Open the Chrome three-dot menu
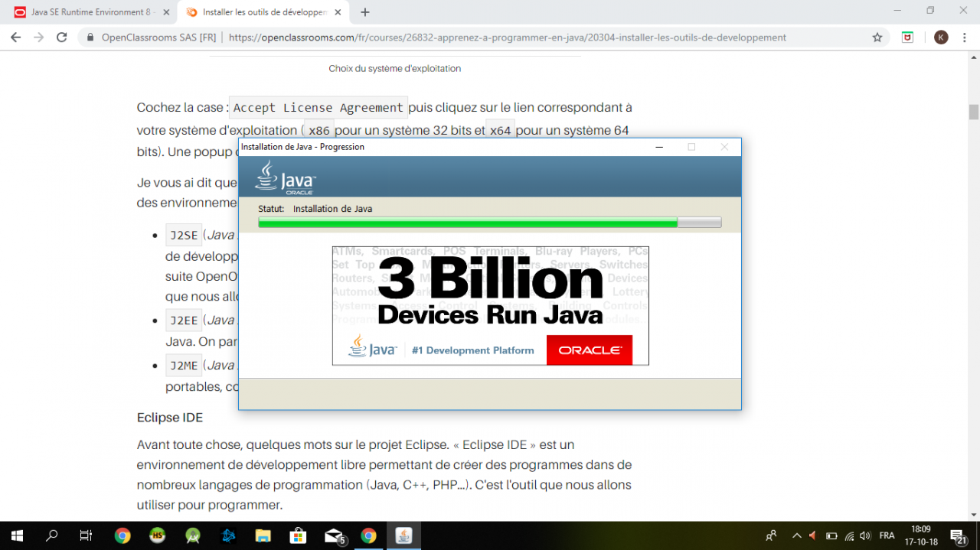Screen dimensions: 980x550 click(965, 37)
